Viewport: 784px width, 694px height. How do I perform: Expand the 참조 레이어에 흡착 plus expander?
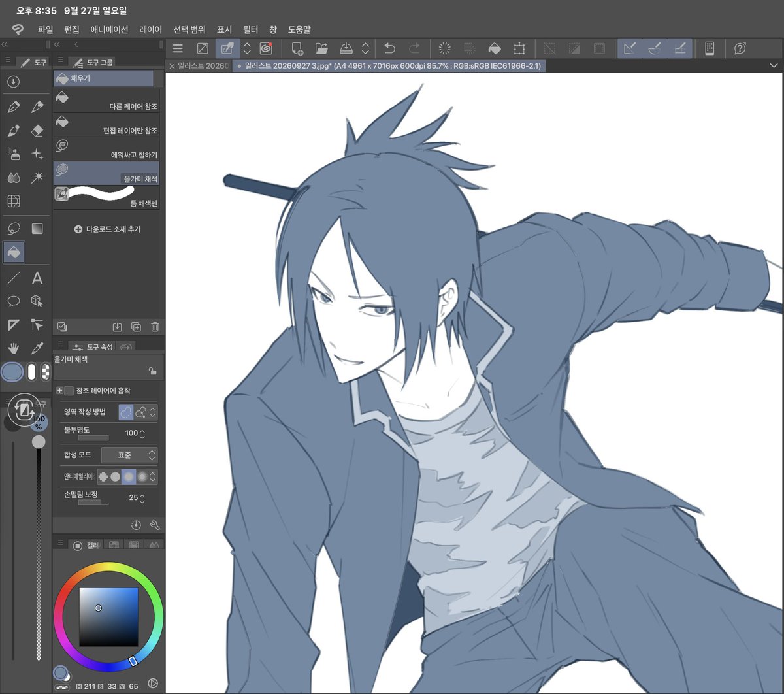point(59,391)
